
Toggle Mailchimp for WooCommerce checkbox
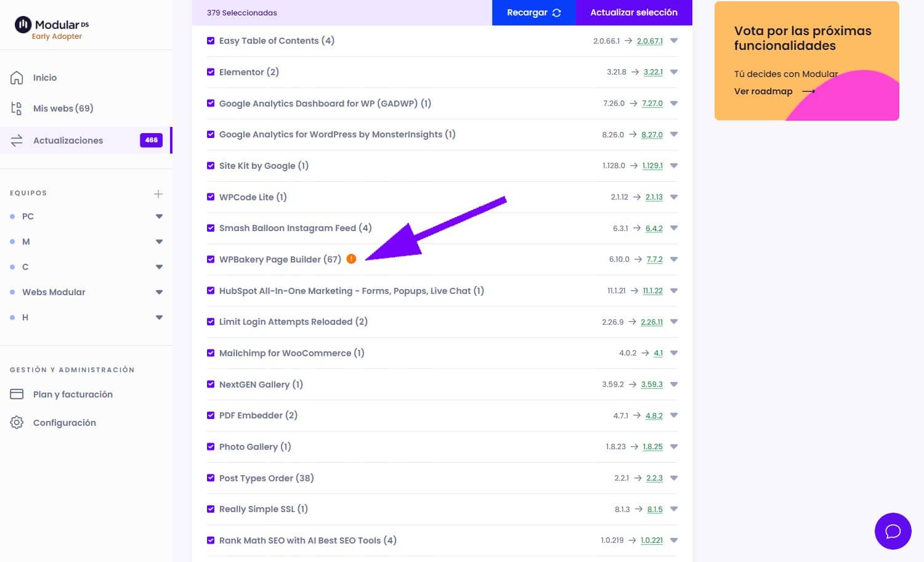pos(211,353)
